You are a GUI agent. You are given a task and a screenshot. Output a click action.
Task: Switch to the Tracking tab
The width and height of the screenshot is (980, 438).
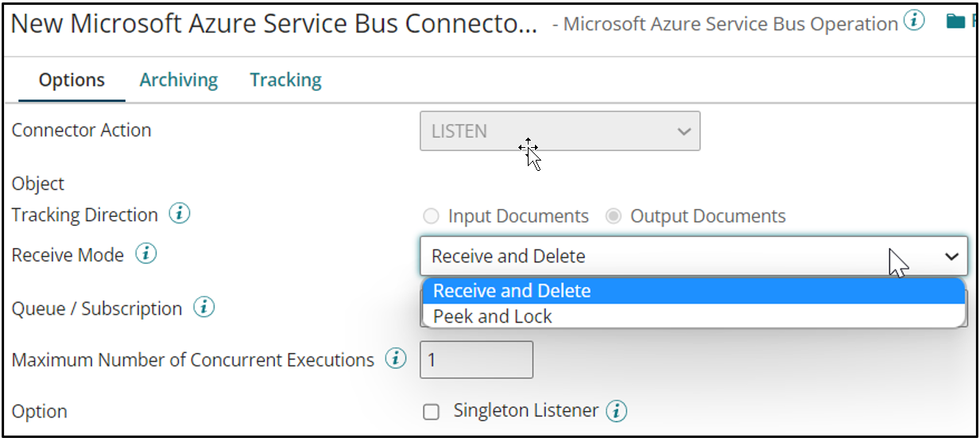(x=285, y=80)
